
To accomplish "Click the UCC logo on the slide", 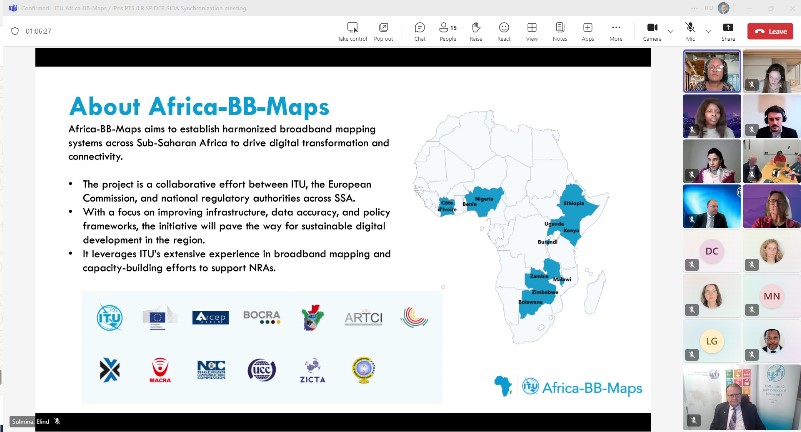I will [262, 370].
